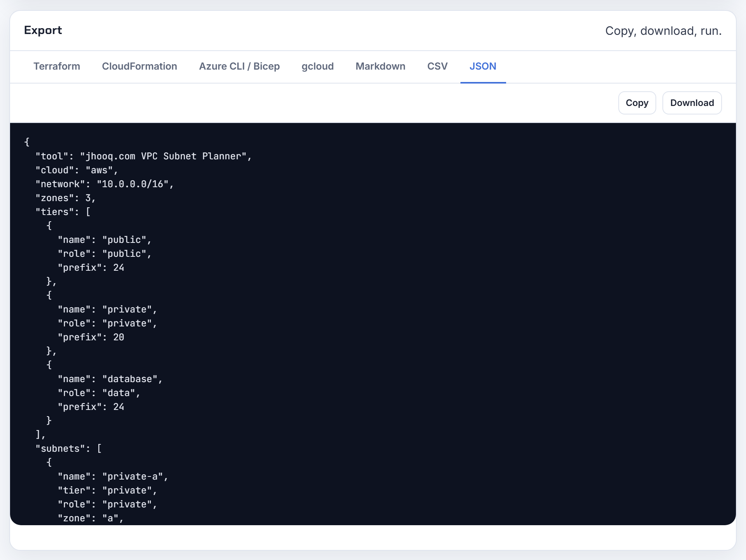Switch to the Terraform export tab
The height and width of the screenshot is (560, 746).
(56, 66)
